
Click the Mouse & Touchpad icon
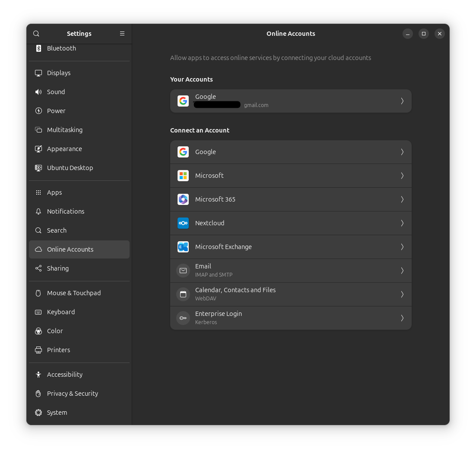pyautogui.click(x=38, y=293)
